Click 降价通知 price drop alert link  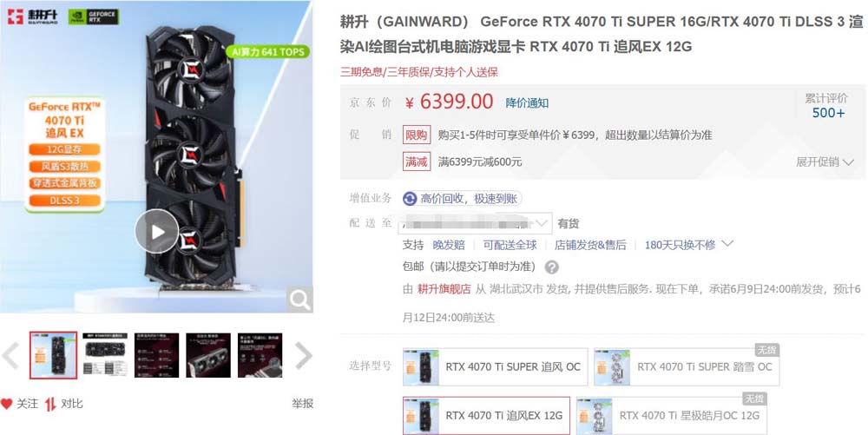[x=527, y=103]
